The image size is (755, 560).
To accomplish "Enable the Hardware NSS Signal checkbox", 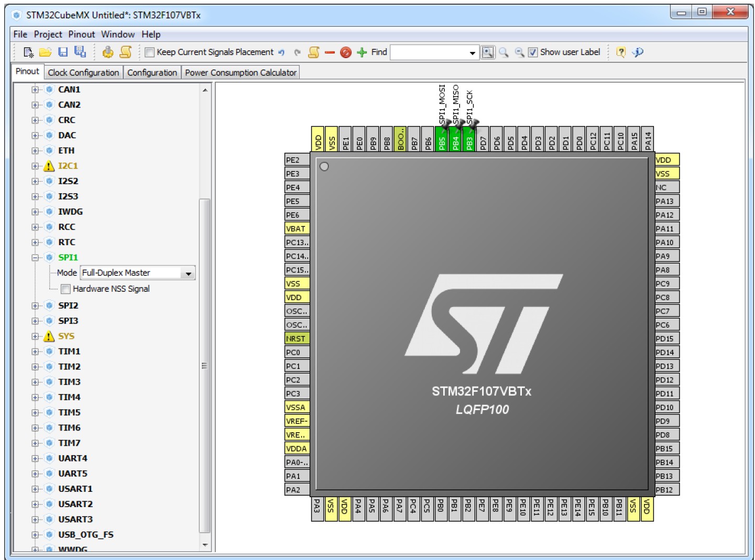I will coord(66,289).
